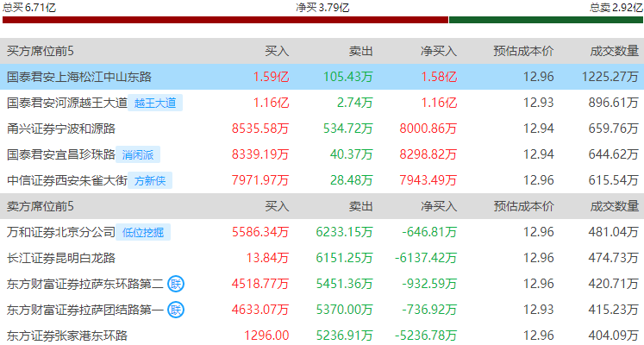Click the 1296.00 buy value
The width and height of the screenshot is (644, 345).
coord(266,336)
